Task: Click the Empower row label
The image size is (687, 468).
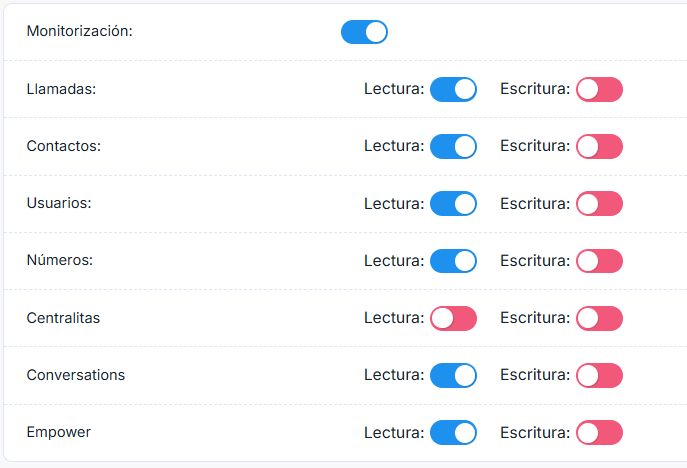Action: coord(58,432)
